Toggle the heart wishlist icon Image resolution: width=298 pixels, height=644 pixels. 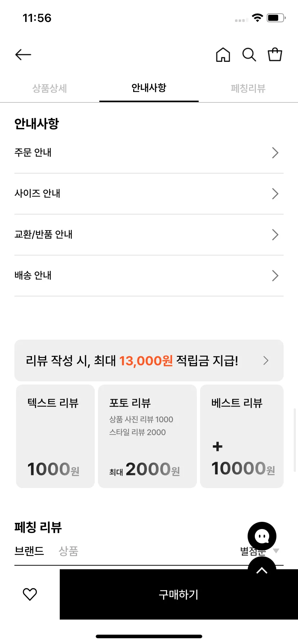[30, 594]
